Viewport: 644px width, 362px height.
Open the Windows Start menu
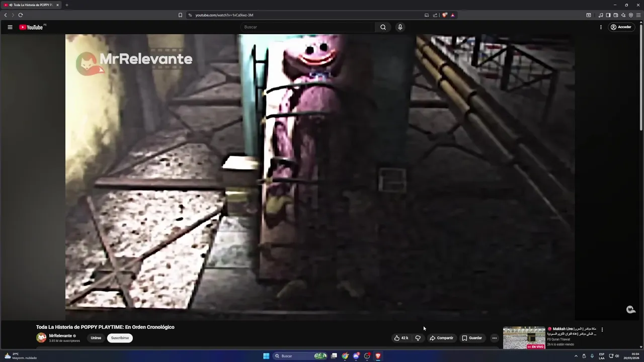coord(266,356)
